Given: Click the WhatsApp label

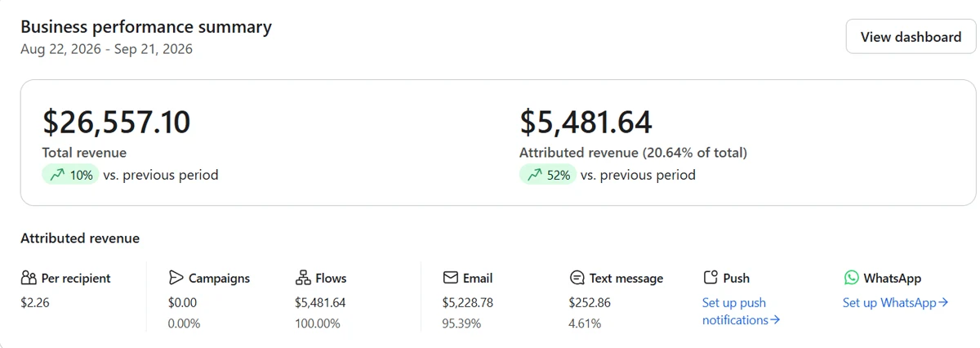Looking at the screenshot, I should click(x=893, y=278).
